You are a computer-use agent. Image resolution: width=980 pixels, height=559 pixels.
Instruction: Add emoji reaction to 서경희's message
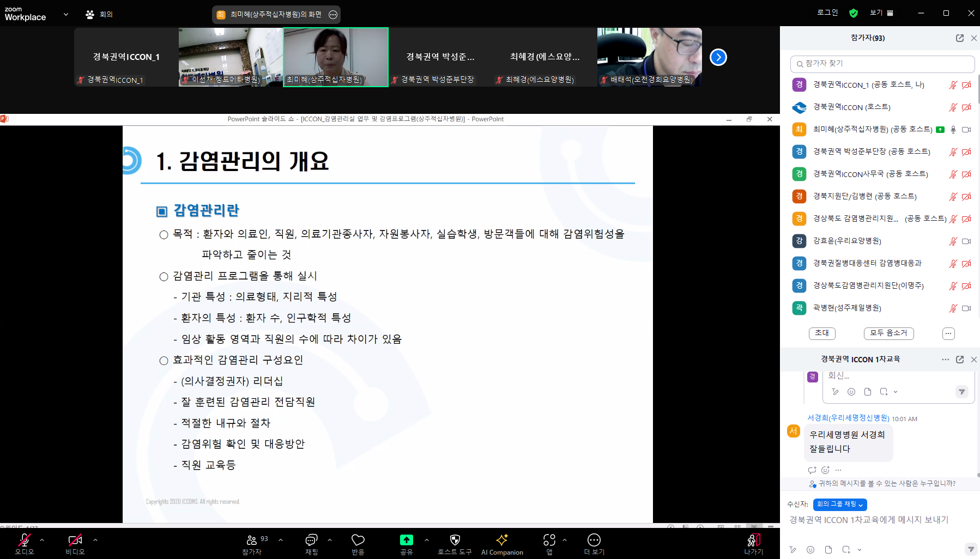pos(825,470)
